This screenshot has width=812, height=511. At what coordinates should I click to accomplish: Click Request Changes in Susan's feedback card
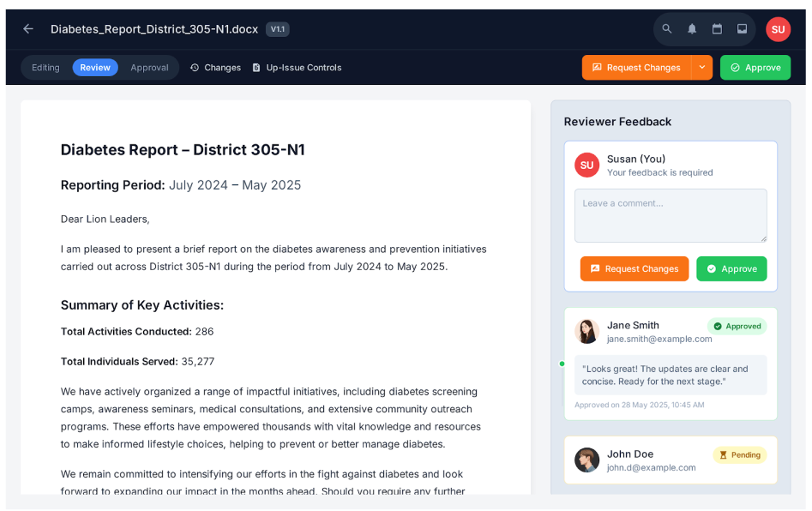(635, 268)
